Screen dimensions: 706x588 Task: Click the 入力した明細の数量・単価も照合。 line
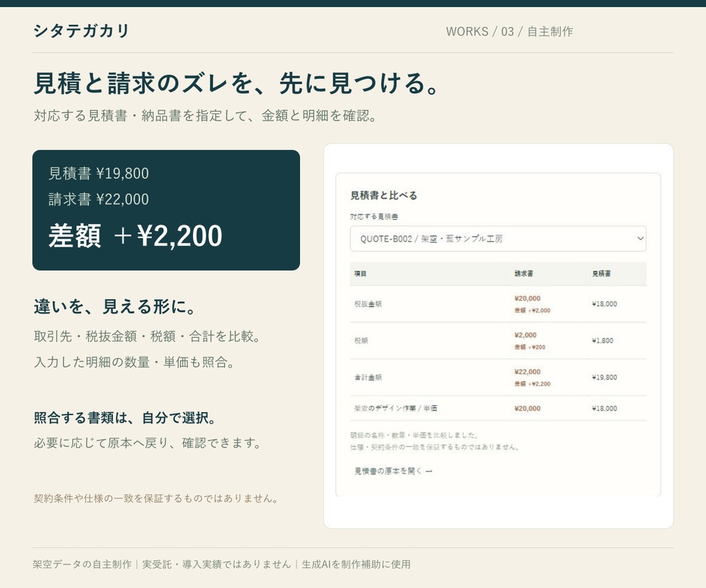click(134, 362)
